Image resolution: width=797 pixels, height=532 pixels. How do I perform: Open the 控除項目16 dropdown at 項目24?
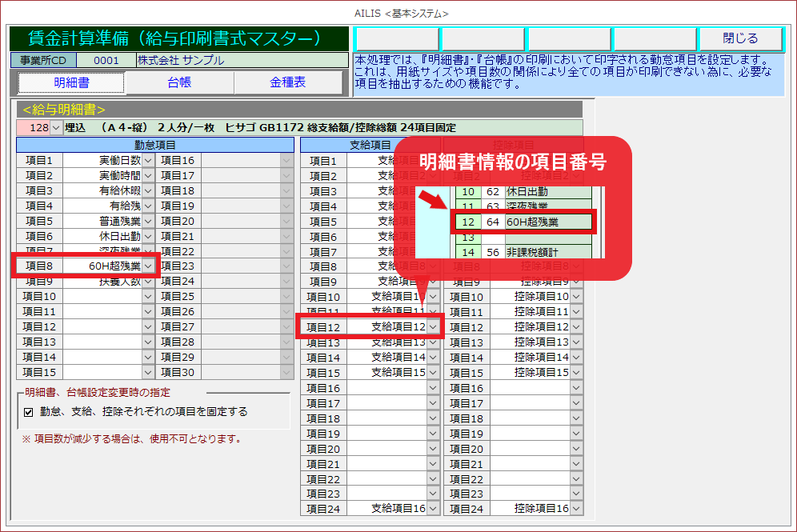576,509
